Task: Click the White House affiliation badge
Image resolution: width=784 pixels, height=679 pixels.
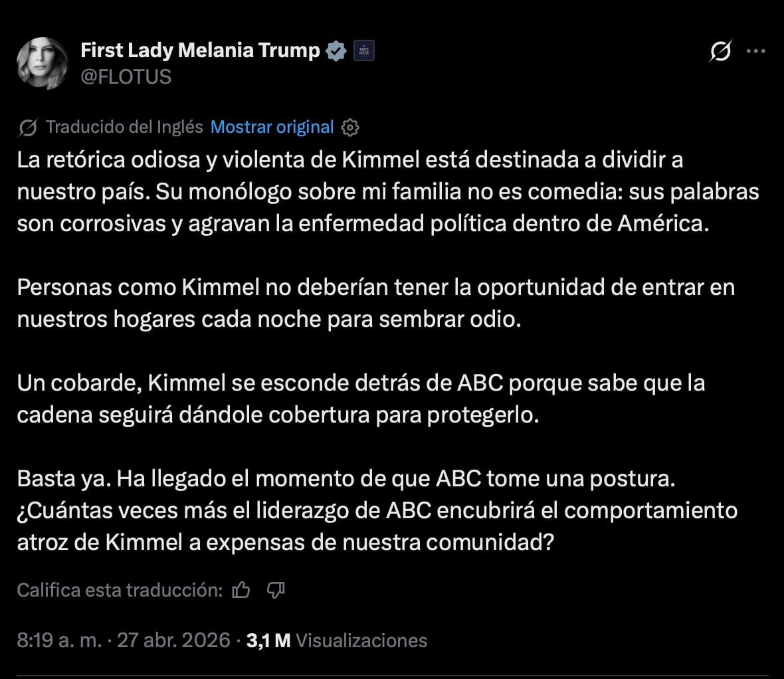Action: coord(363,50)
